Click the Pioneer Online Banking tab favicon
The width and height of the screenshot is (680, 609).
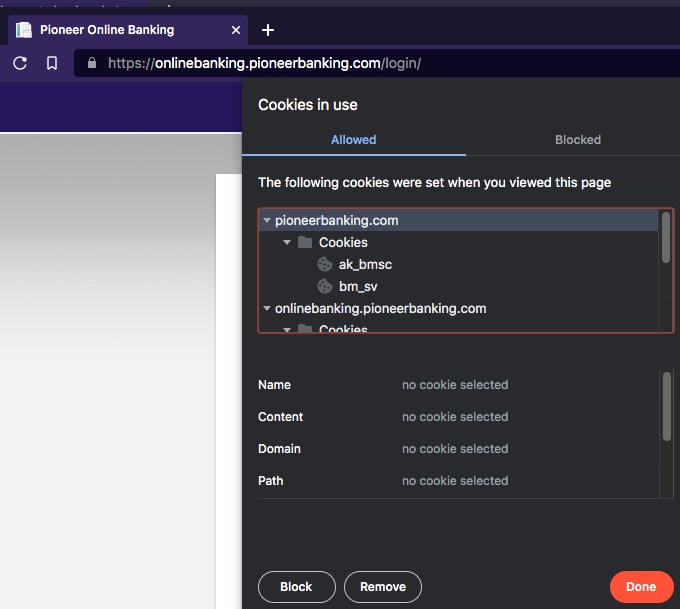24,30
